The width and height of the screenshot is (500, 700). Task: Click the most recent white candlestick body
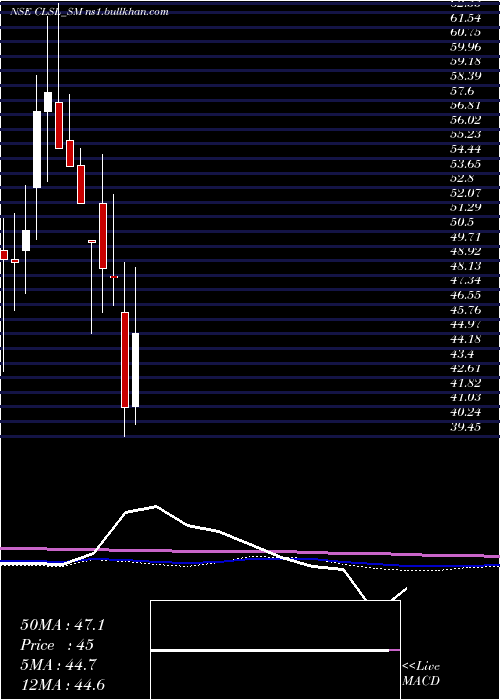pos(135,370)
